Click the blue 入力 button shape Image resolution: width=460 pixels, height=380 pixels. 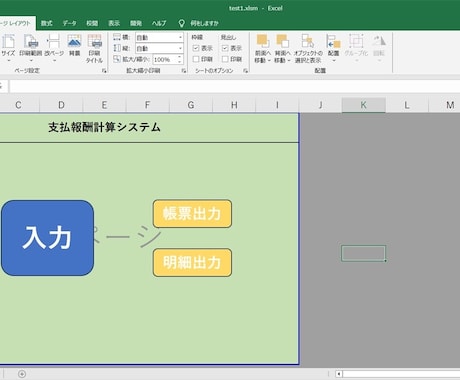(47, 238)
